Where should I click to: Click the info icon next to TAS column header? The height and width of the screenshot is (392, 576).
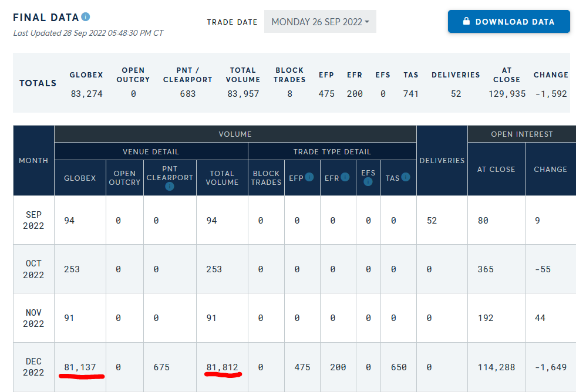coord(406,177)
